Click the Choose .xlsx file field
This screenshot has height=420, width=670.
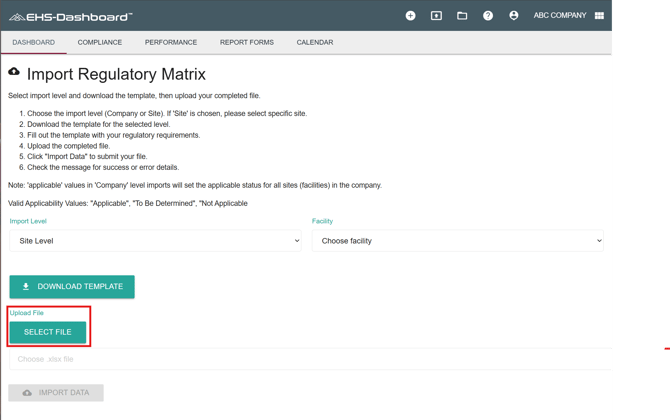300,359
